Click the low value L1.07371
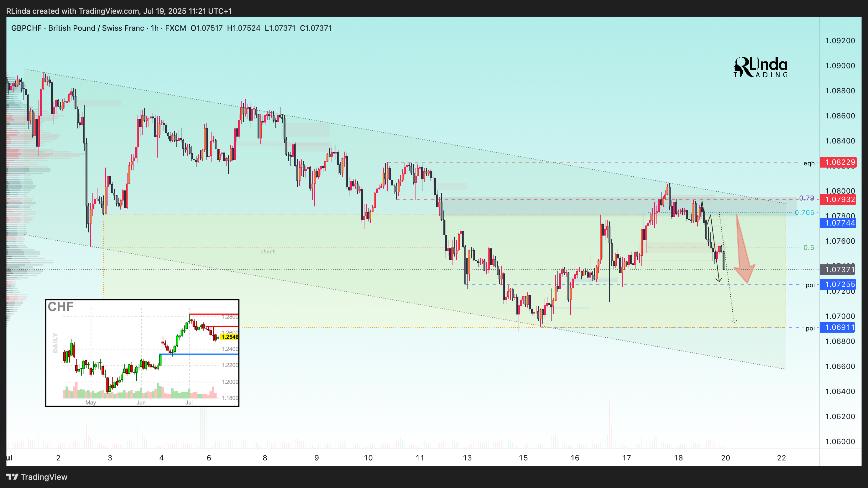 pos(280,28)
